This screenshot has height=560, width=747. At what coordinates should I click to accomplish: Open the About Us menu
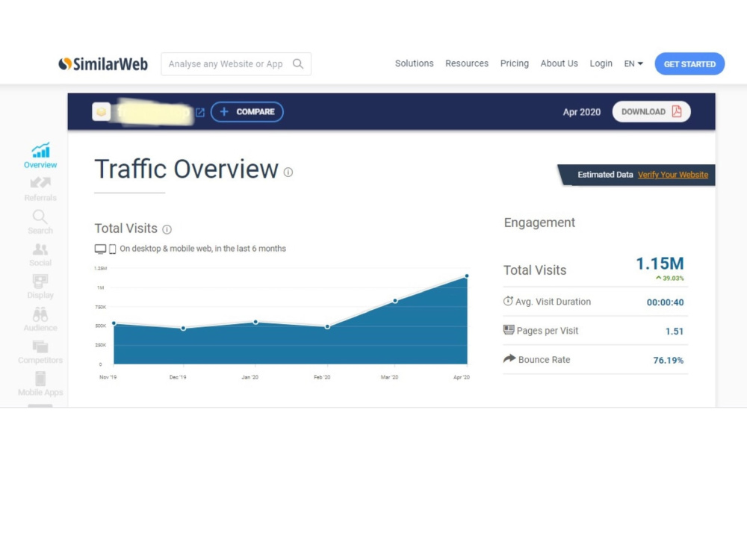coord(559,63)
